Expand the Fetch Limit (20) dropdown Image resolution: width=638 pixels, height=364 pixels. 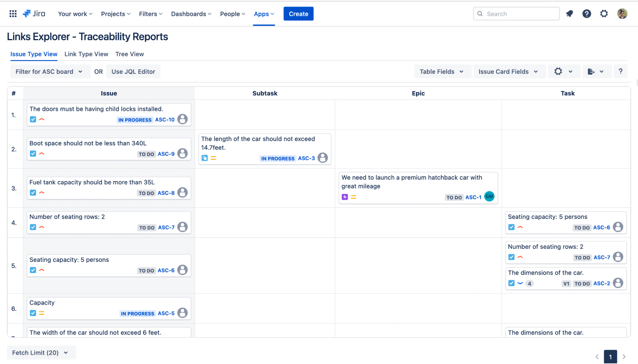[40, 353]
